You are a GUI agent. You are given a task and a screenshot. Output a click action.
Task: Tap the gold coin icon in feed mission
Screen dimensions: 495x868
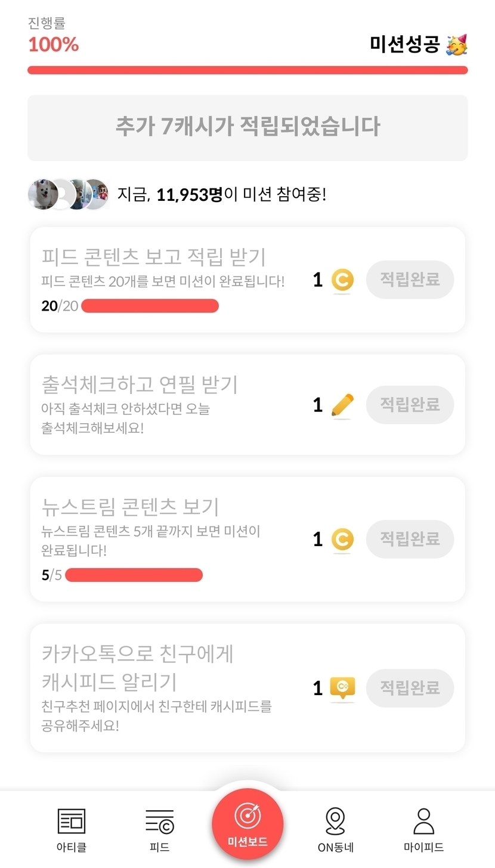coord(342,280)
